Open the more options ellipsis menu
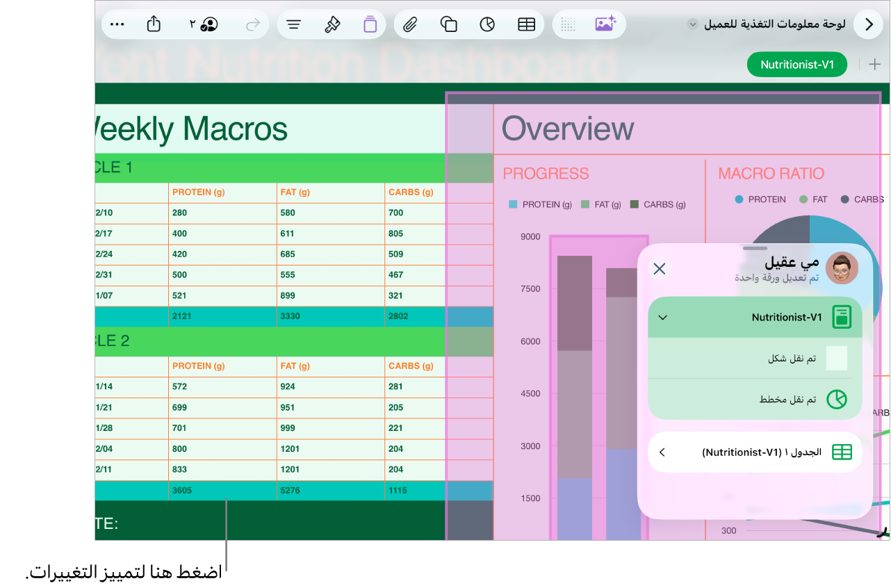 click(117, 24)
